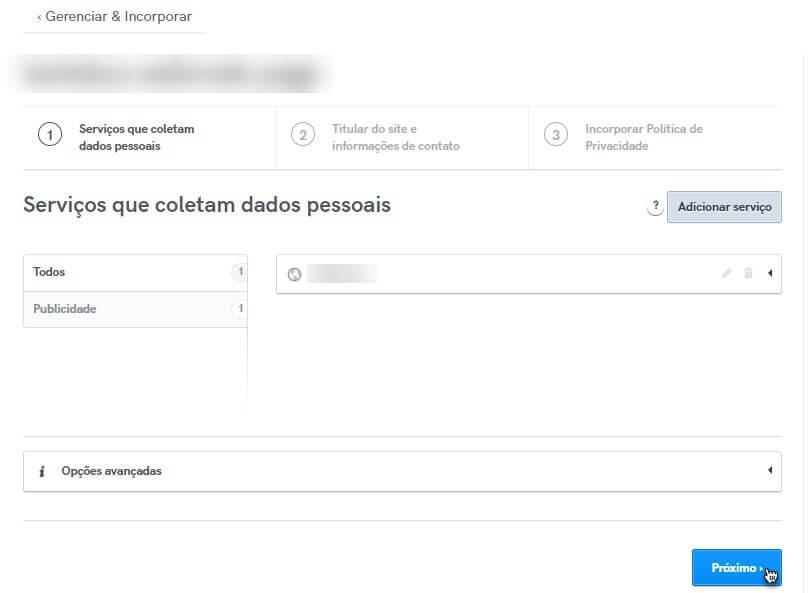Click the blurred service name entry

pos(342,274)
